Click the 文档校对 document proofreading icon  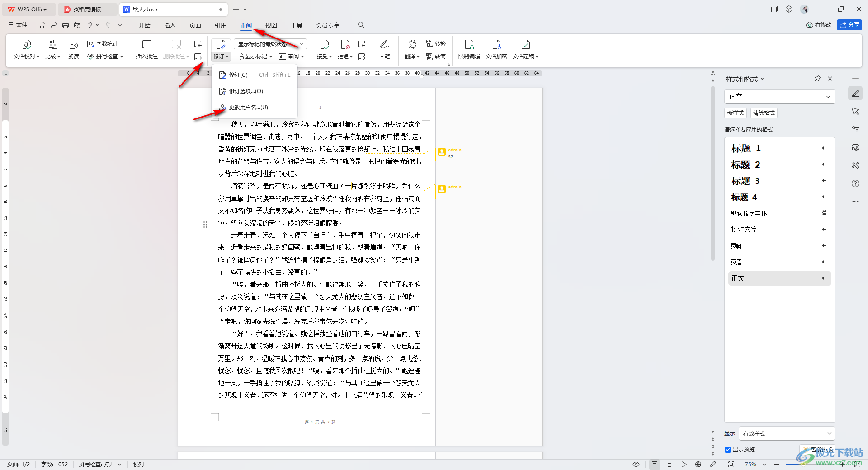click(26, 44)
